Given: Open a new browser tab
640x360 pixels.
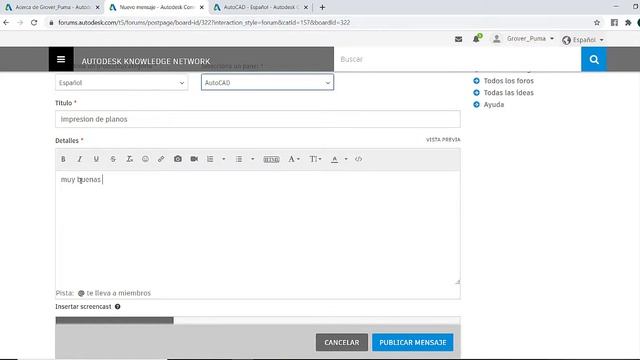Looking at the screenshot, I should pos(322,7).
